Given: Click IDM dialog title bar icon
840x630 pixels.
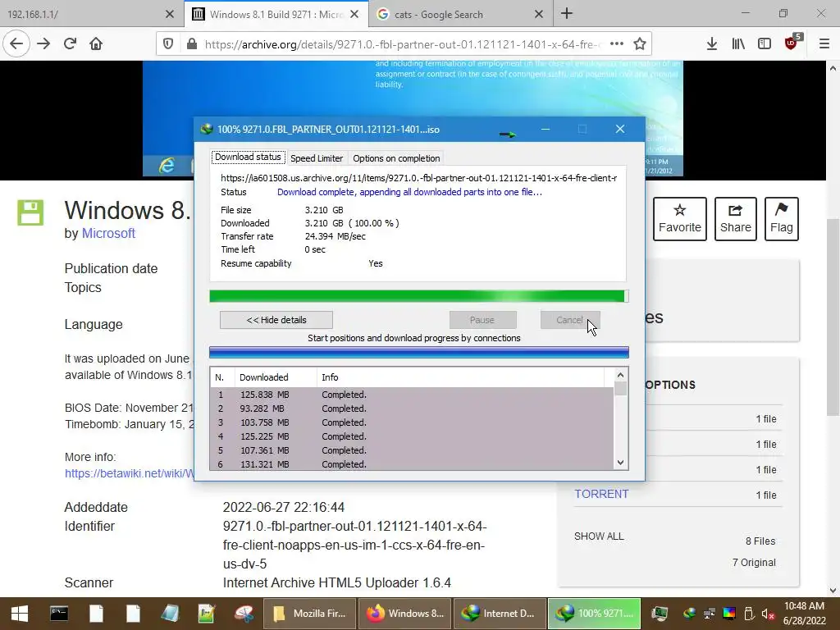Looking at the screenshot, I should (206, 129).
